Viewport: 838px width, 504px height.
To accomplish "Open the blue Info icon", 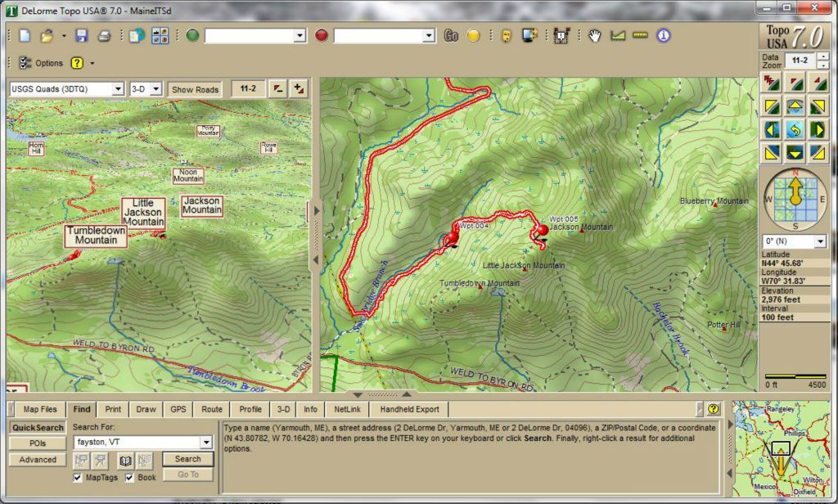I will tap(663, 35).
